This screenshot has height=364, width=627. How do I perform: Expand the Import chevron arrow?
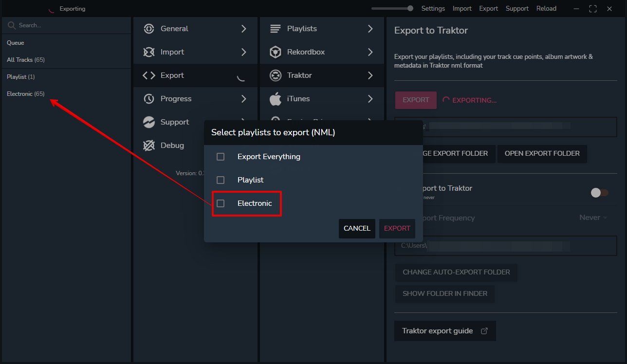[244, 52]
